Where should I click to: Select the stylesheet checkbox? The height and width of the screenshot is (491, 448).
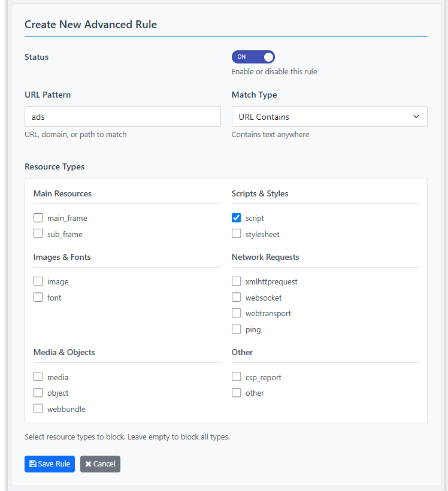click(x=237, y=234)
